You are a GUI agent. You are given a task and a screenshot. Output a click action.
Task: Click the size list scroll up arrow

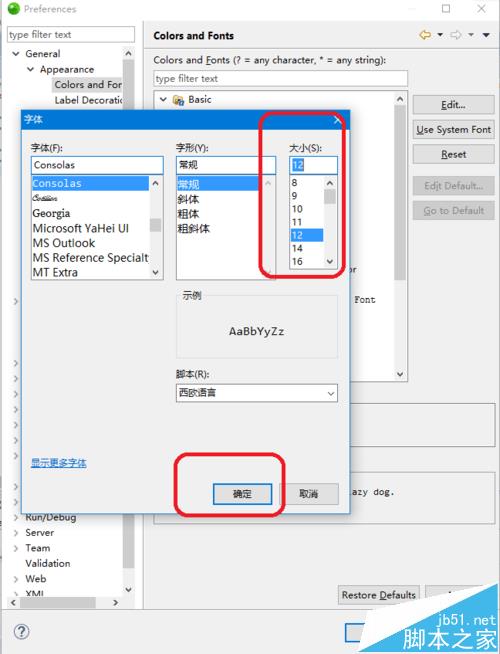[330, 183]
